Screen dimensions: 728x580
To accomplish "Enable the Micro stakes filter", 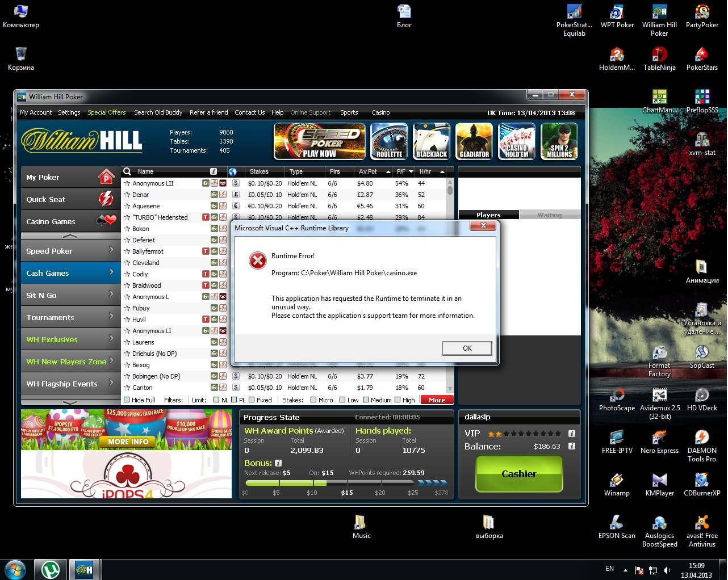I will click(313, 400).
